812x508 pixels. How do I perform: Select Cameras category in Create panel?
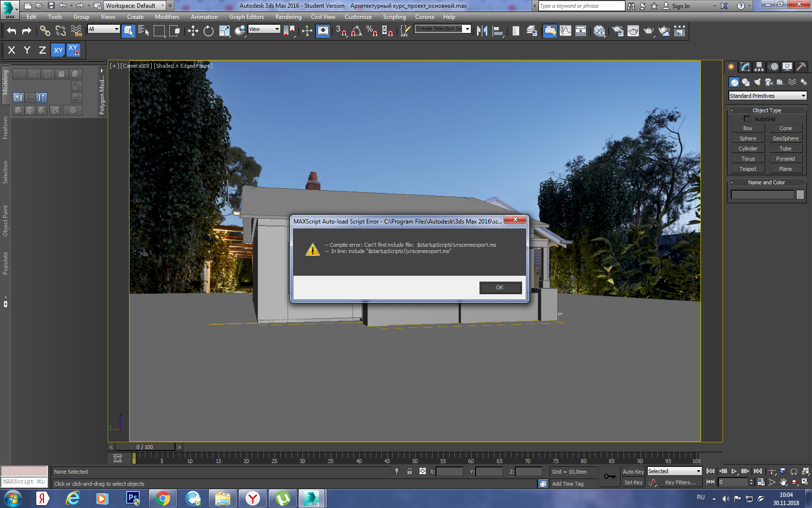point(769,82)
